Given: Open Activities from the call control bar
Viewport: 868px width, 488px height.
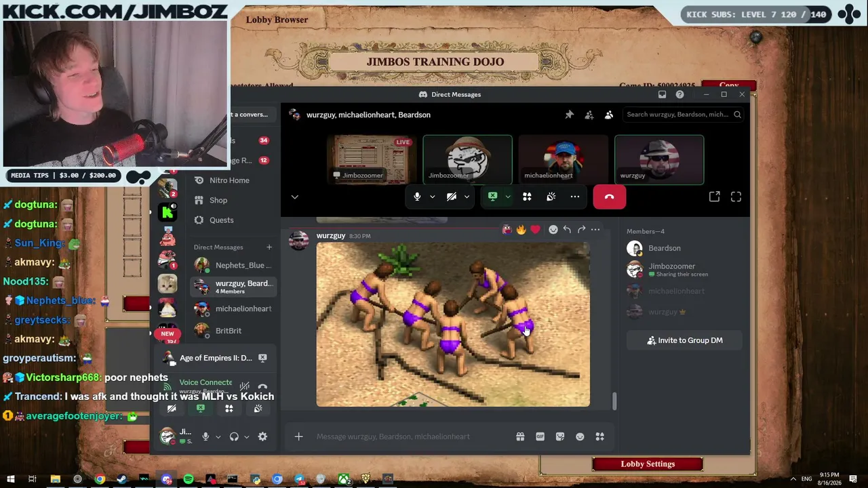Looking at the screenshot, I should (527, 197).
